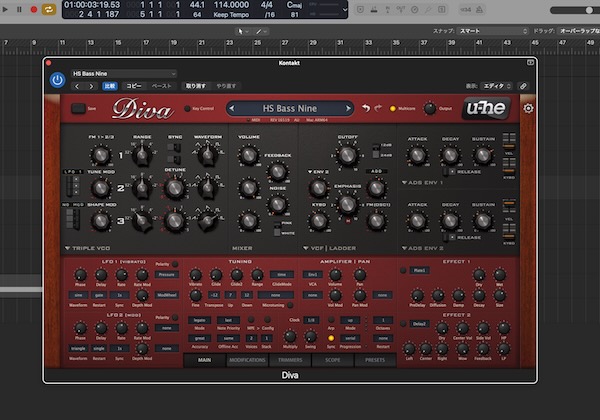The height and width of the screenshot is (420, 600).
Task: Click the link chain icon in plug-in header
Action: (x=523, y=86)
